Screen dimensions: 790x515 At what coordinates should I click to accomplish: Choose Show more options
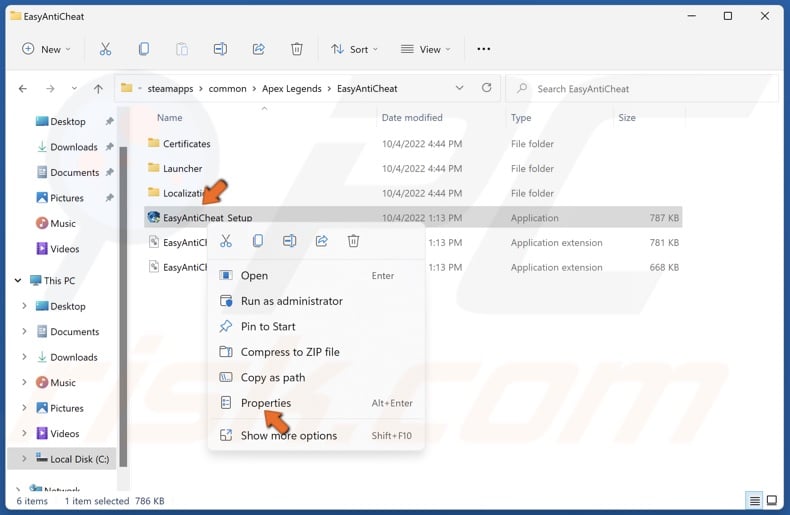click(x=316, y=435)
